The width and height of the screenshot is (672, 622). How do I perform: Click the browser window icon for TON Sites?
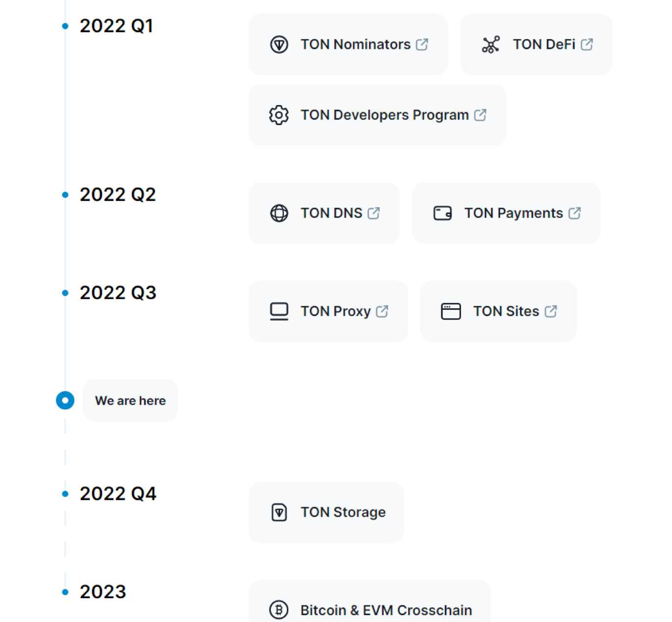point(451,311)
